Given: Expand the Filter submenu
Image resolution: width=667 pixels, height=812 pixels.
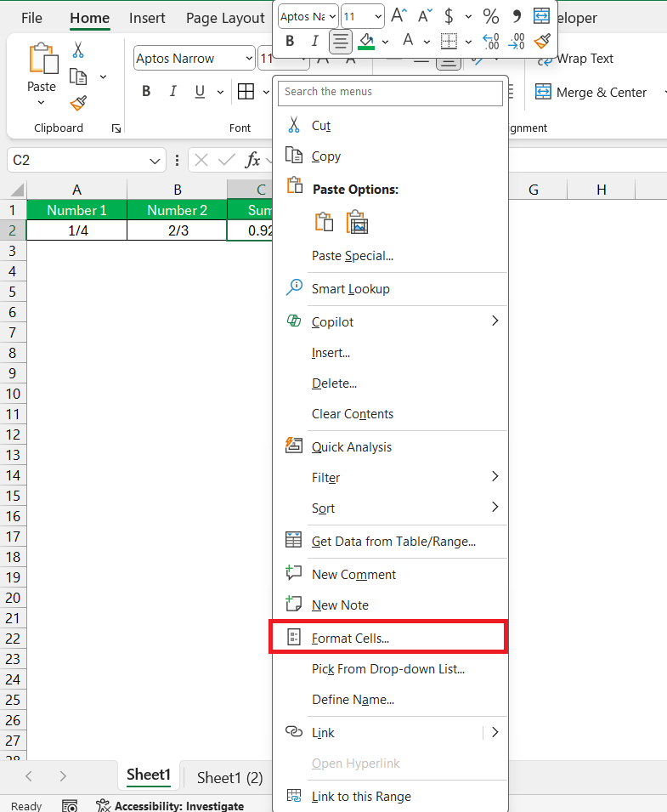Looking at the screenshot, I should pyautogui.click(x=495, y=476).
